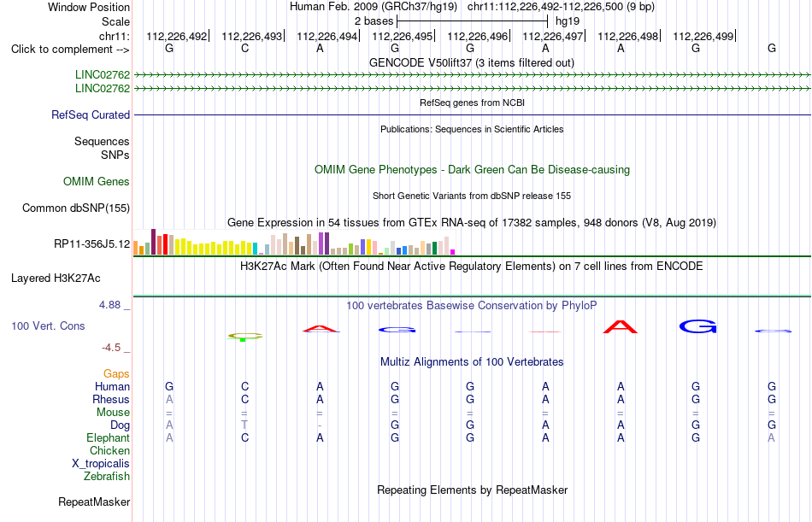The width and height of the screenshot is (812, 522).
Task: Click the Scale track label
Action: coord(115,21)
